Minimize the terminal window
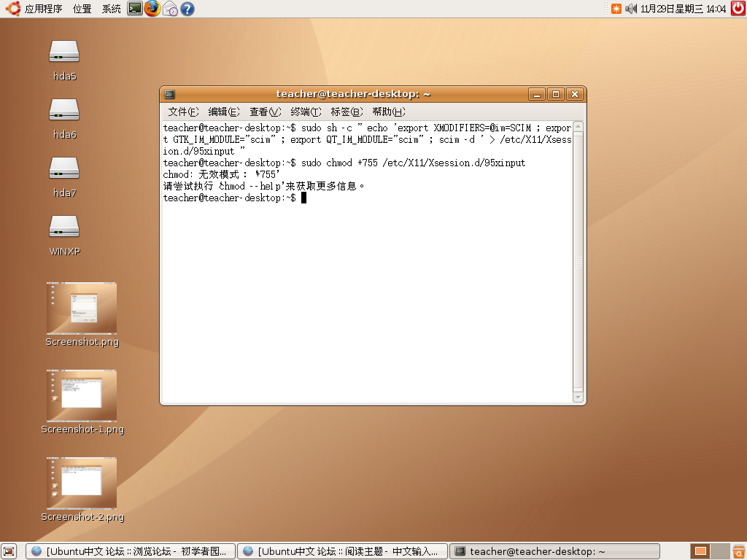 pyautogui.click(x=536, y=94)
